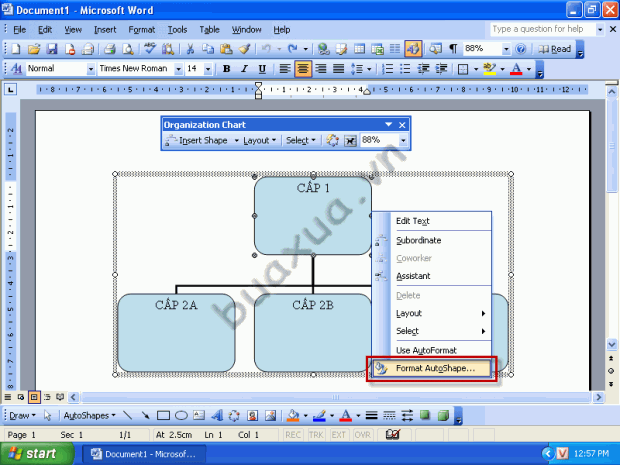Select the Line tool in Drawing toolbar
Screen dimensions: 620x465
(x=127, y=415)
